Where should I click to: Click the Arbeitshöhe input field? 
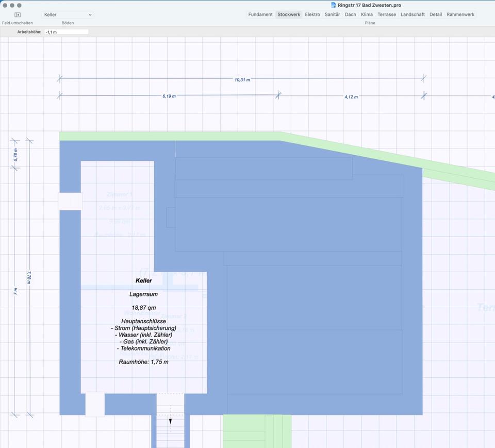tap(66, 32)
